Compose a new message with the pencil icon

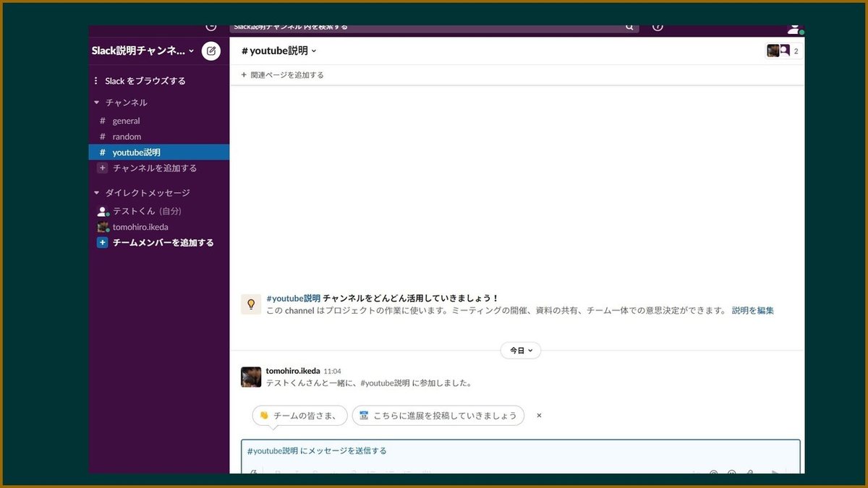[210, 51]
